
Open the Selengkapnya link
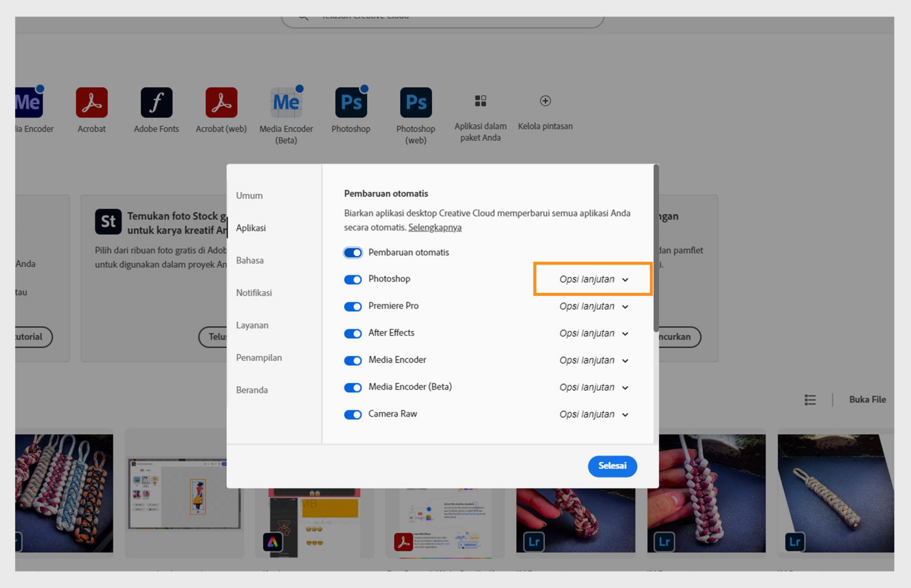pos(435,227)
